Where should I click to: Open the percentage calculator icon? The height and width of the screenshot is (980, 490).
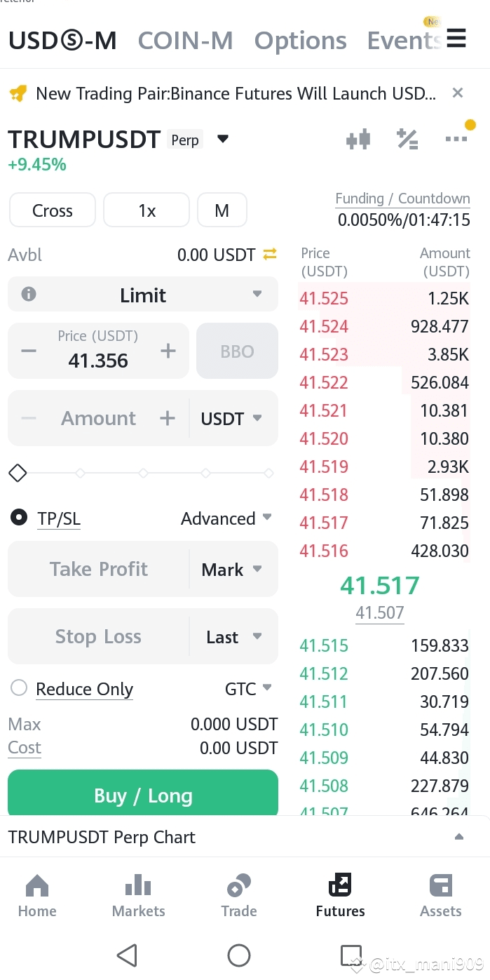(407, 139)
